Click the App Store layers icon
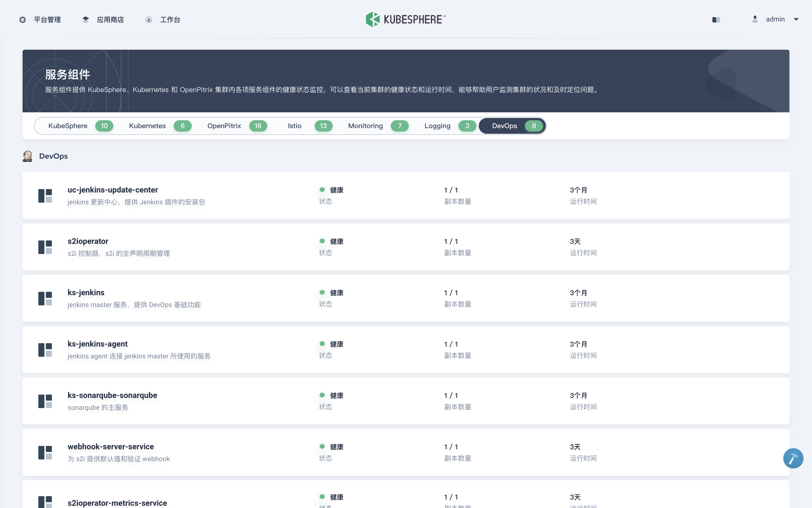 click(x=85, y=20)
